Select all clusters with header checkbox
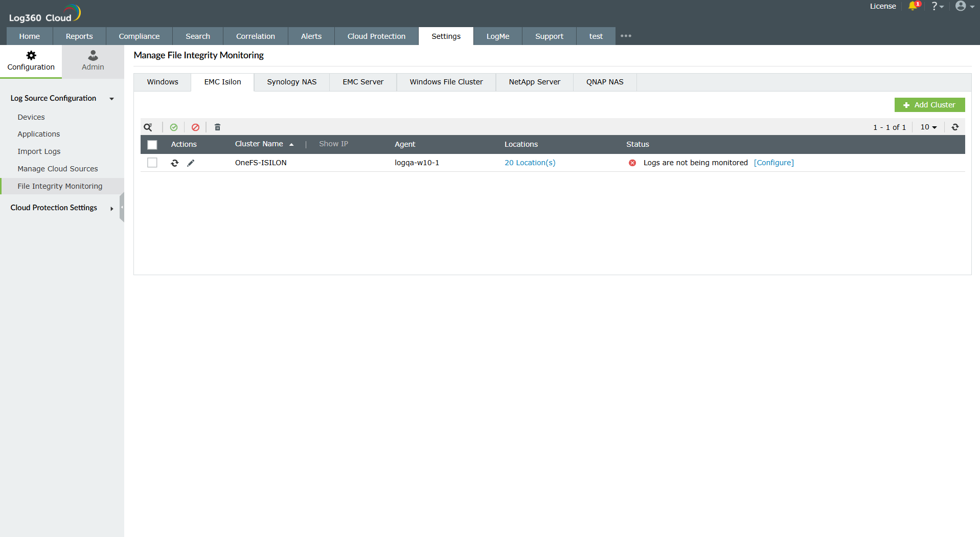The image size is (980, 537). tap(152, 145)
